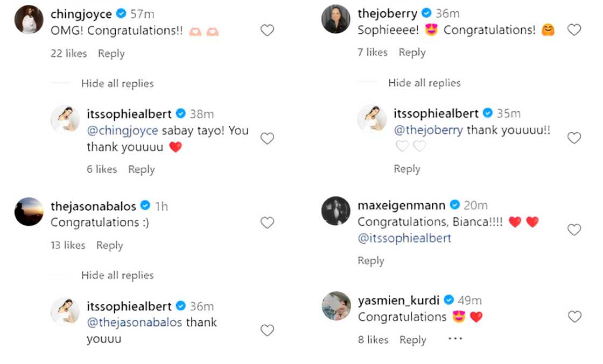Like chingjoyce's congratulations comment

(267, 31)
